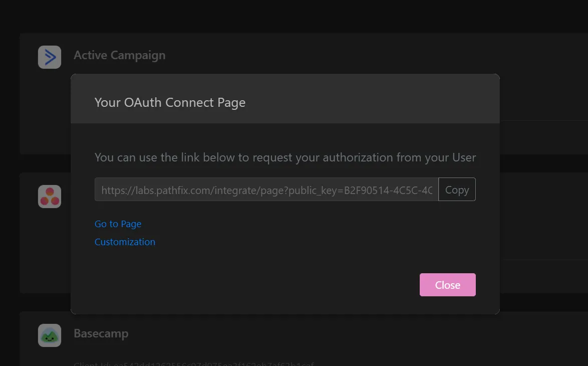
Task: Close the OAuth Connect Page dialog
Action: coord(447,285)
